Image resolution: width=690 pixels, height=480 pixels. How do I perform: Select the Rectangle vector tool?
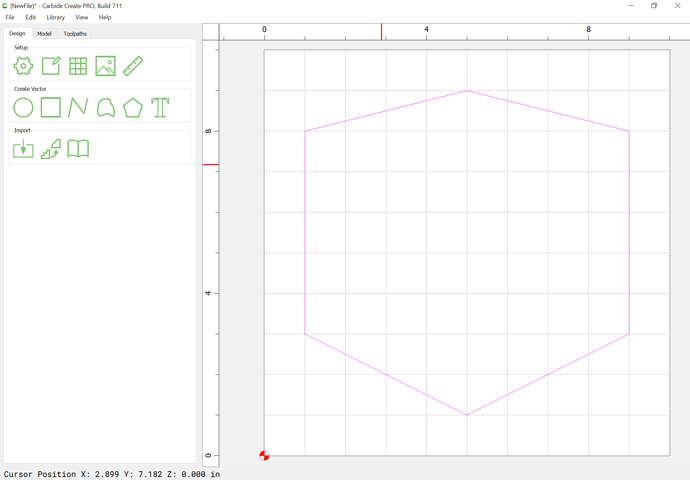point(51,107)
